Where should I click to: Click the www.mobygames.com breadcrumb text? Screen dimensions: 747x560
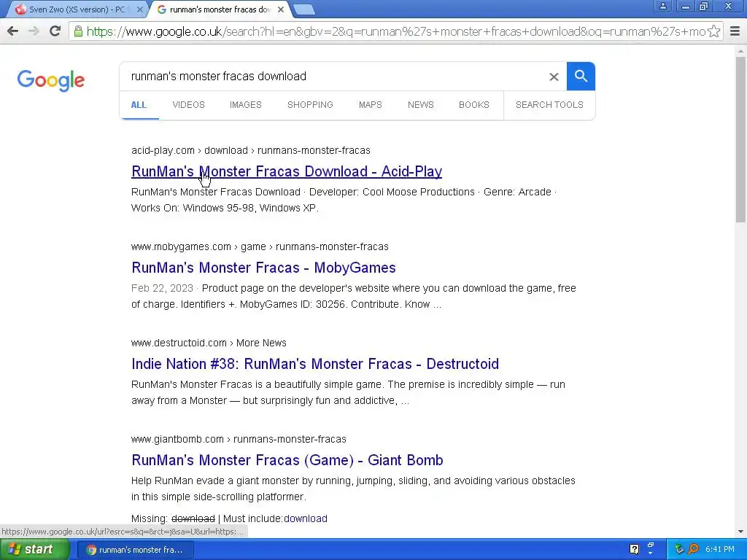click(260, 246)
